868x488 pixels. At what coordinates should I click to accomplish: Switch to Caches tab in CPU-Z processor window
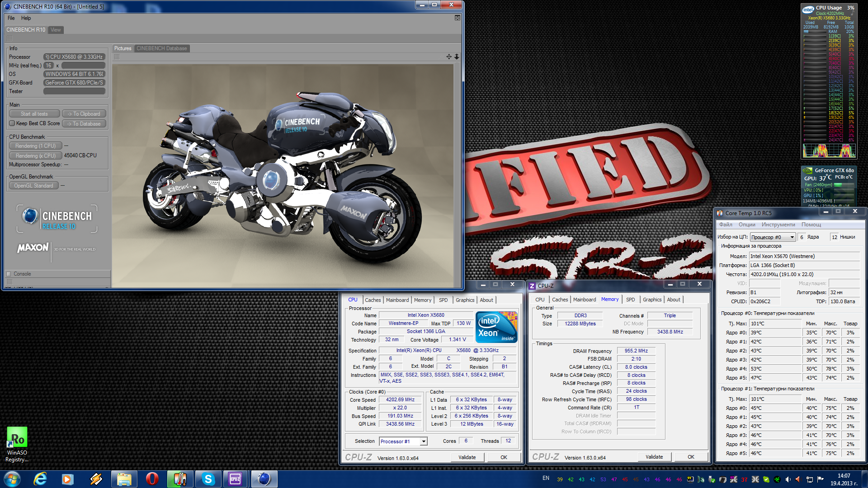point(373,300)
